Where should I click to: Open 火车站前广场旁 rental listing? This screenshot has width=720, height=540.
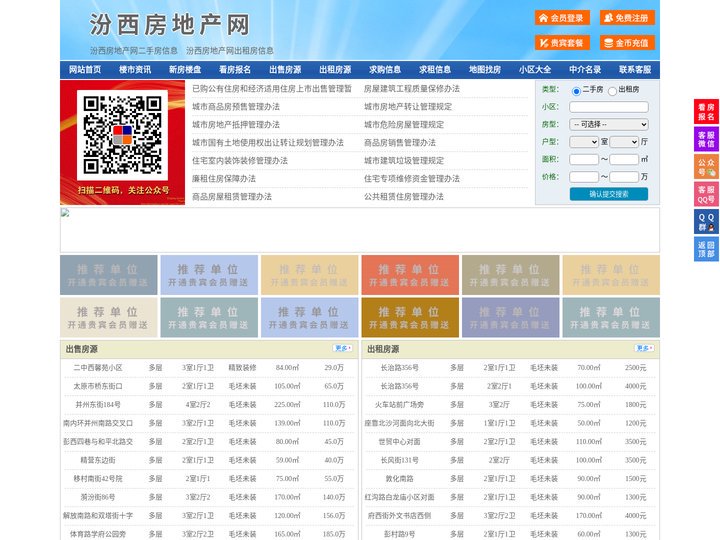tap(399, 405)
